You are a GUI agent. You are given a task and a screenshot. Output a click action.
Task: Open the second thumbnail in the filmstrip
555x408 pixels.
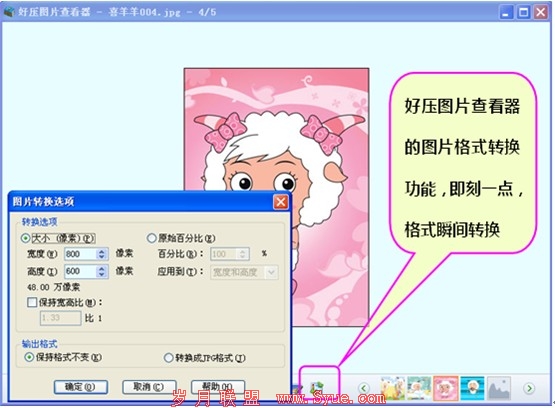419,388
